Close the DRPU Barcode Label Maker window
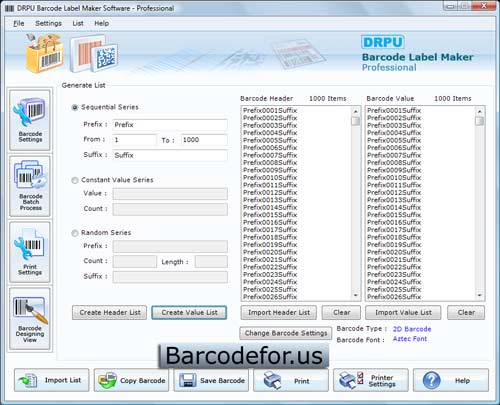This screenshot has width=500, height=405. (484, 6)
